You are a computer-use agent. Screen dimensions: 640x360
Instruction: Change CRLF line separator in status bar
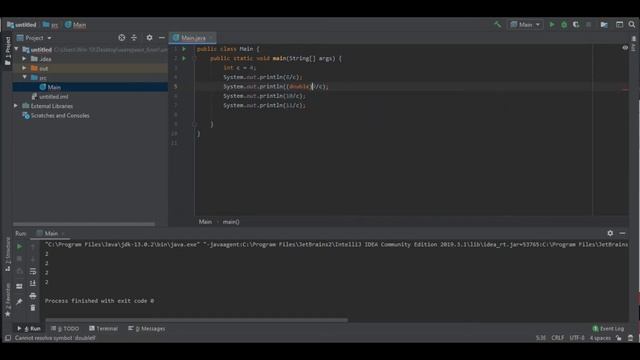pyautogui.click(x=558, y=338)
